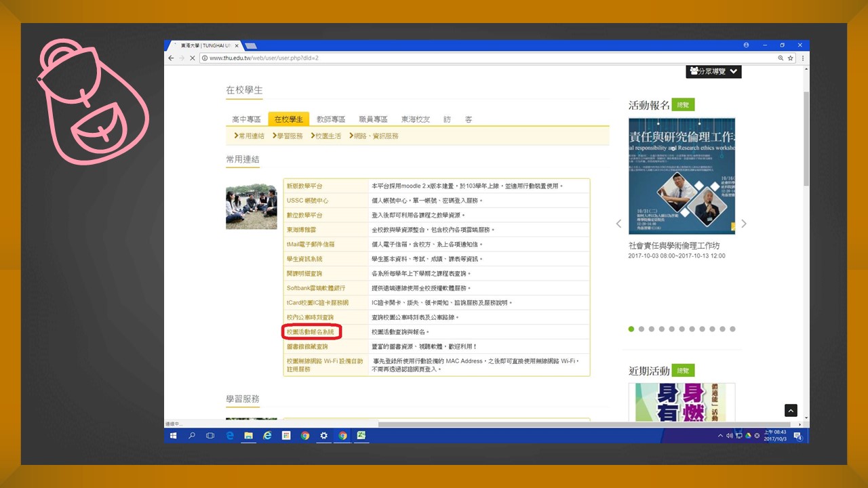The width and height of the screenshot is (868, 488).
Task: Stop loading the page with X button
Action: coord(193,58)
